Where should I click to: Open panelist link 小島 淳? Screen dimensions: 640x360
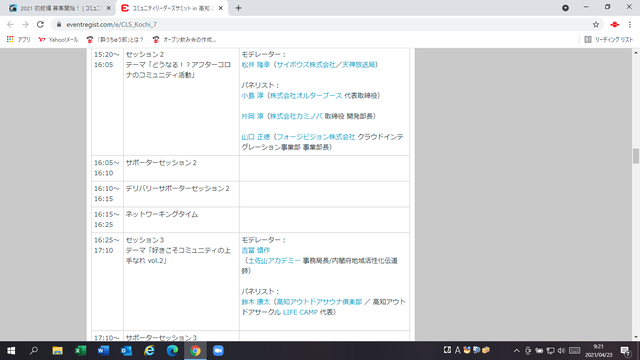coord(252,96)
